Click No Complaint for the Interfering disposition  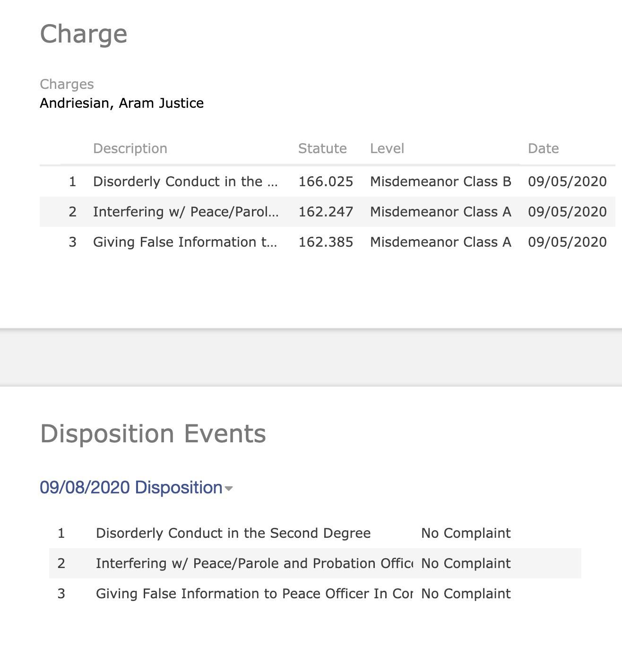(466, 563)
